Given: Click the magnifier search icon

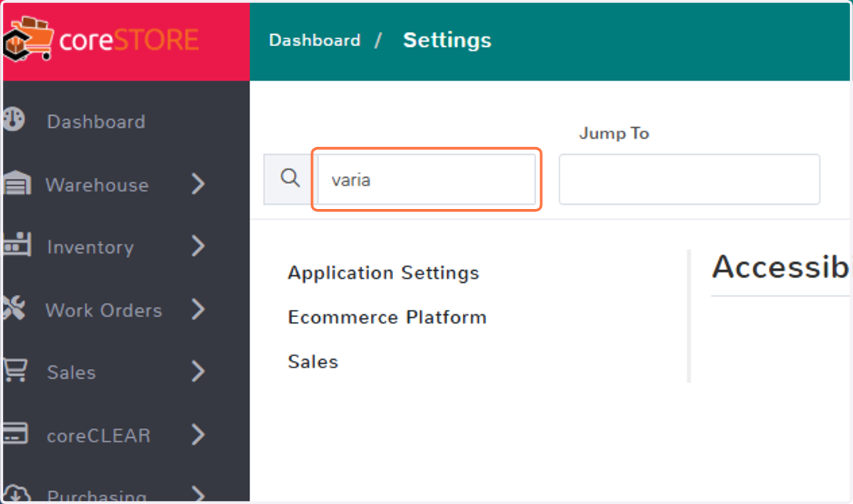Looking at the screenshot, I should coord(290,178).
